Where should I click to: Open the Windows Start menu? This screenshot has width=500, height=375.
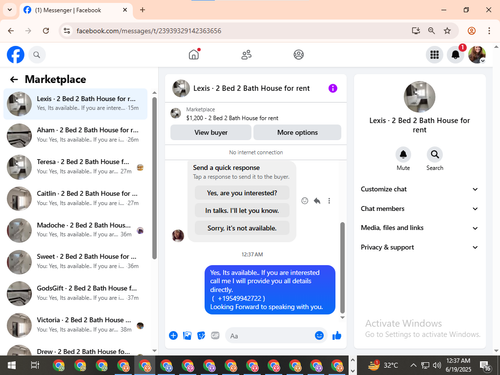[x=12, y=365]
